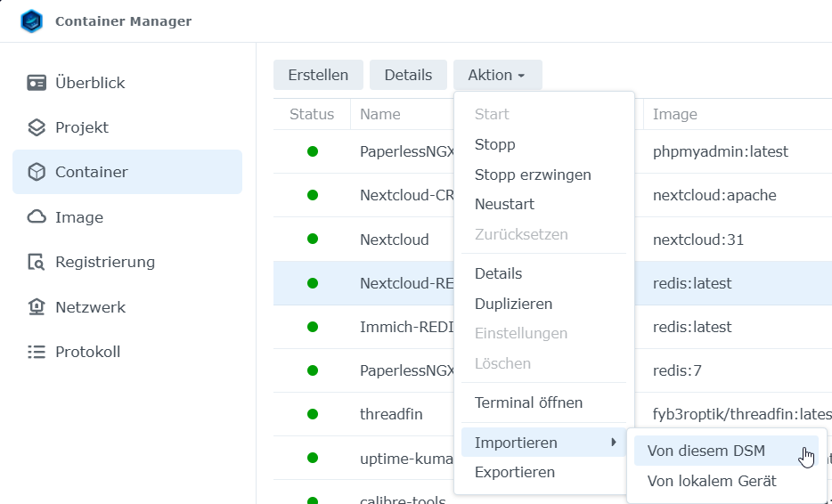832x504 pixels.
Task: Click the Container cube icon
Action: pos(37,172)
